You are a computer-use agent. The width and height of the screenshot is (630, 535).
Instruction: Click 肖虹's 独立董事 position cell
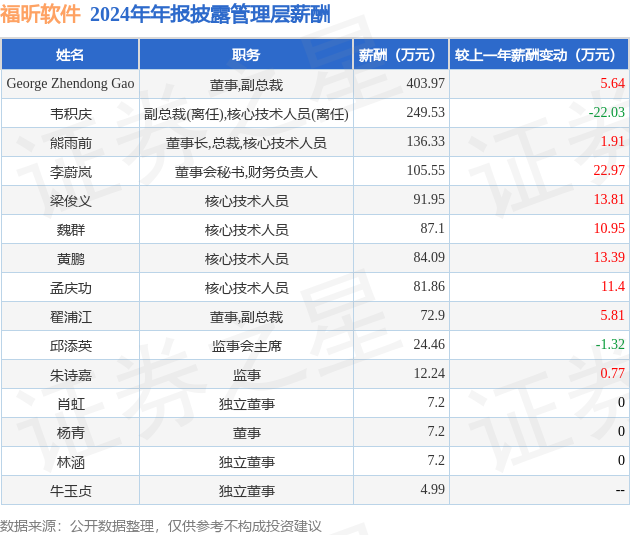tap(246, 404)
